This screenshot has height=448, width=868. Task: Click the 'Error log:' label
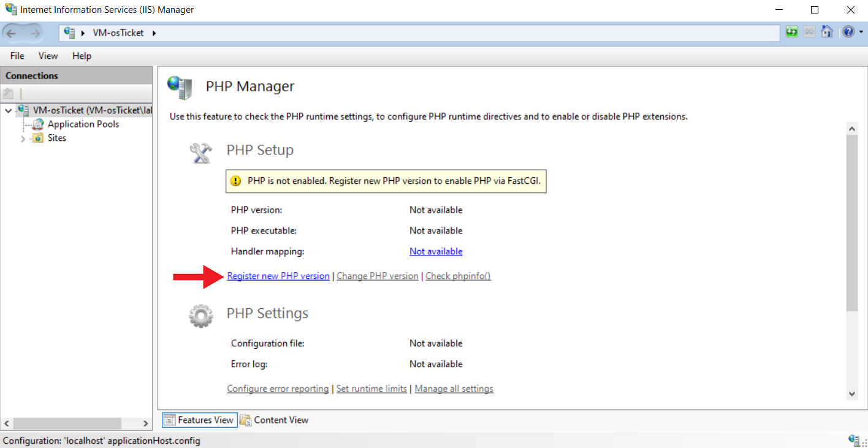[x=249, y=364]
